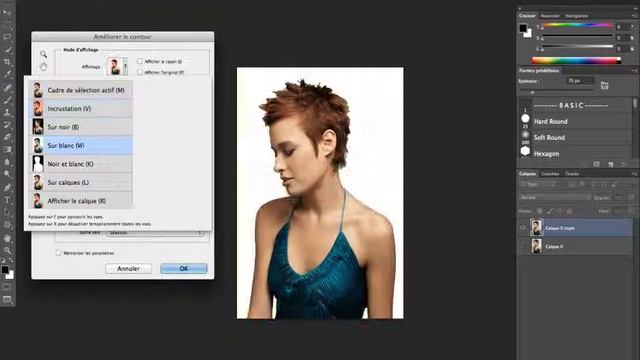Click the Annuler button
This screenshot has height=360, width=640.
tap(129, 269)
